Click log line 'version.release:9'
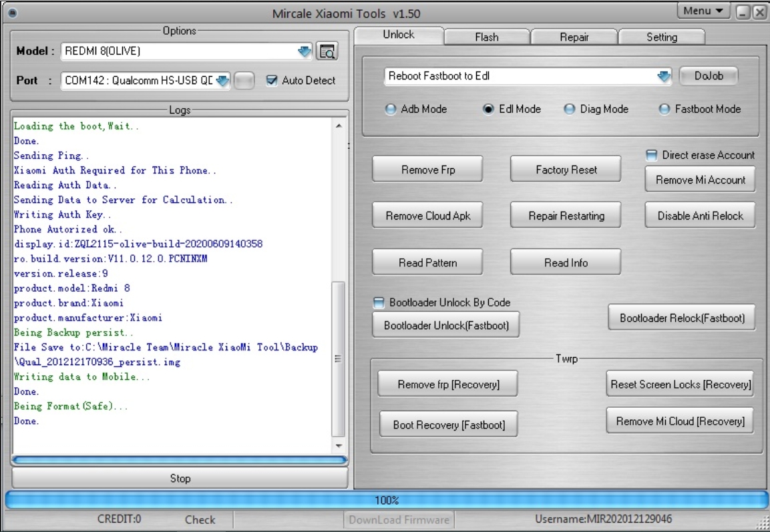This screenshot has height=532, width=770. point(61,274)
